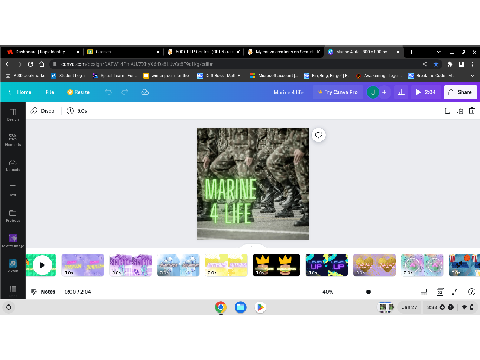Open the help circle icon in bottom bar
Viewport: 480px width, 360px height.
[471, 292]
